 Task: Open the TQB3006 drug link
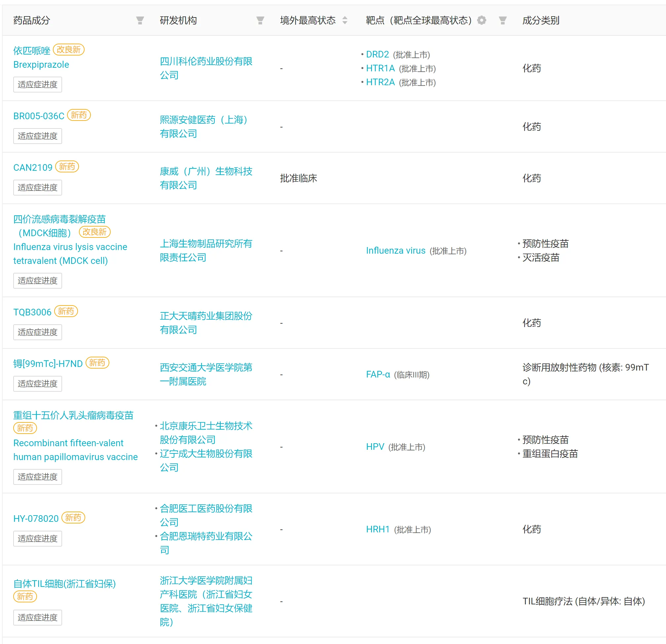coord(32,312)
